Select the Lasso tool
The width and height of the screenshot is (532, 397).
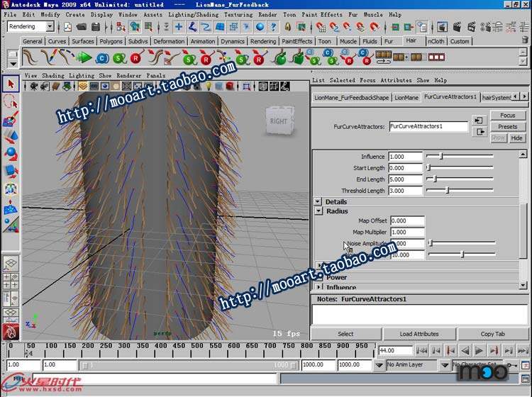click(x=11, y=101)
